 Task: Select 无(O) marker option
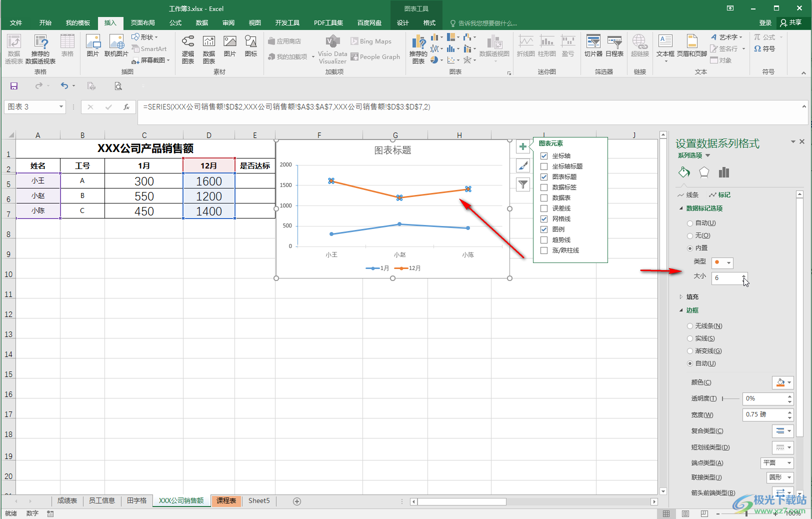click(690, 236)
